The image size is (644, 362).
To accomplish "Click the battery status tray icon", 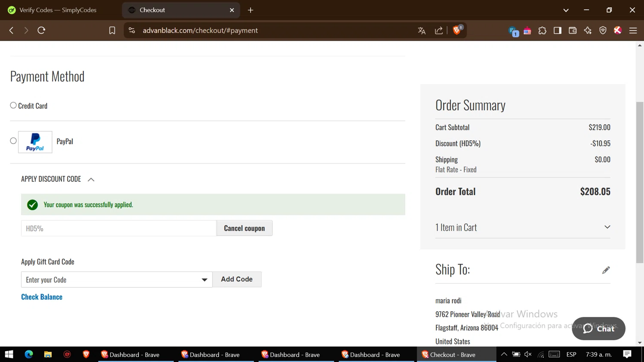I will [x=516, y=354].
